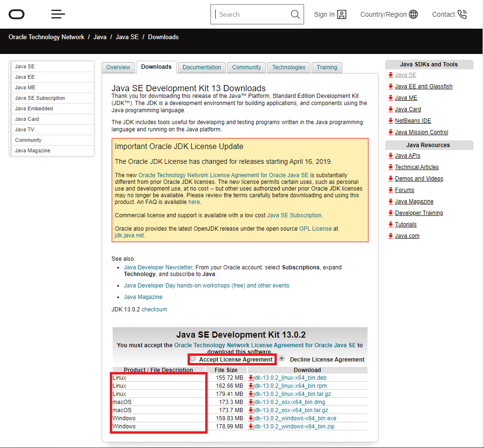The image size is (484, 448).
Task: Click download icon for linux-x64_bin.rpm
Action: coord(251,385)
